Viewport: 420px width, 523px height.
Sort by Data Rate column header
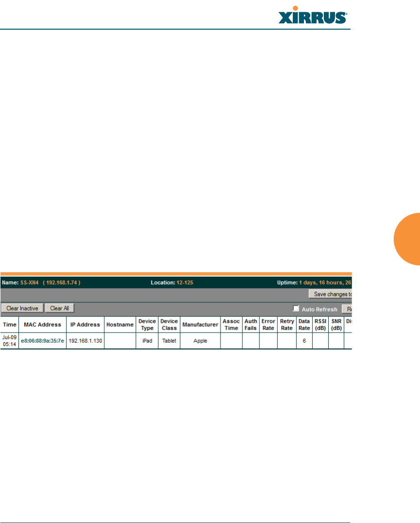coord(304,325)
